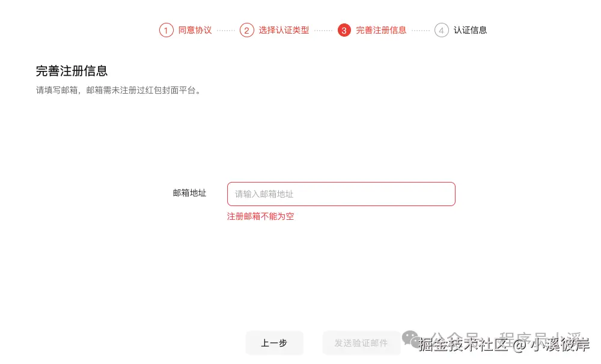
Task: Click the dotted connector before step 4
Action: pos(421,29)
